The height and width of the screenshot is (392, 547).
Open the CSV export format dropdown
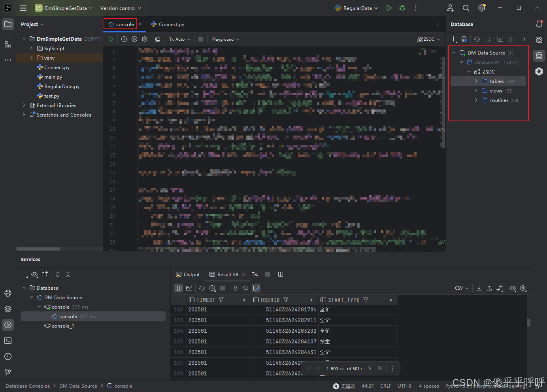(x=461, y=288)
